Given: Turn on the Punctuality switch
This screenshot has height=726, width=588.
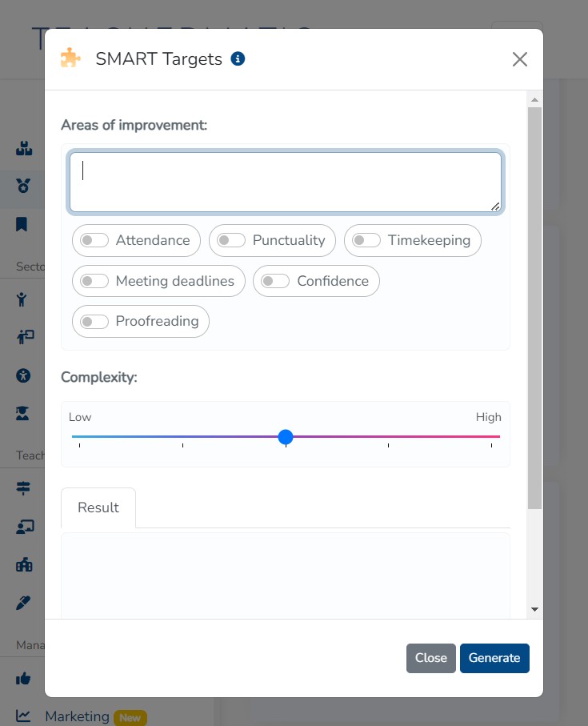Looking at the screenshot, I should pos(231,241).
